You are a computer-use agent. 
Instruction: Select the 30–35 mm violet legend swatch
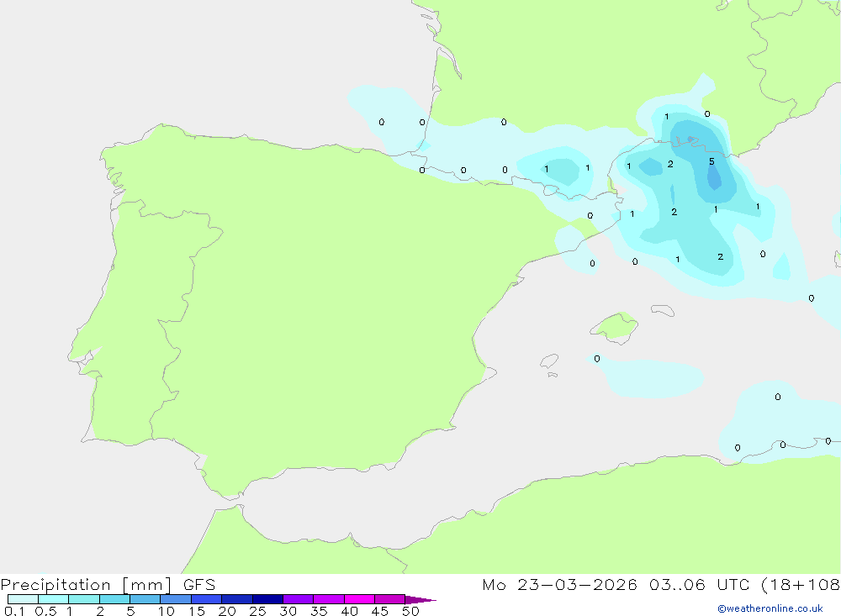299,599
